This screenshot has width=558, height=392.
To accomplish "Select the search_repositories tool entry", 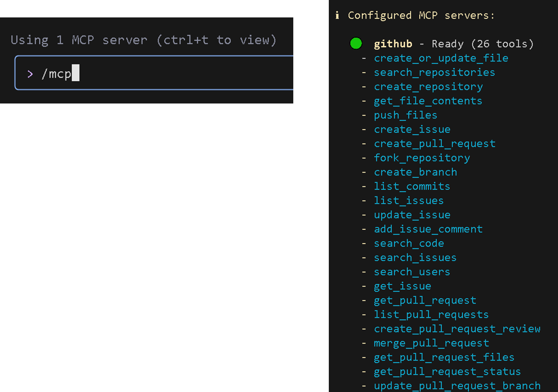I will point(434,72).
